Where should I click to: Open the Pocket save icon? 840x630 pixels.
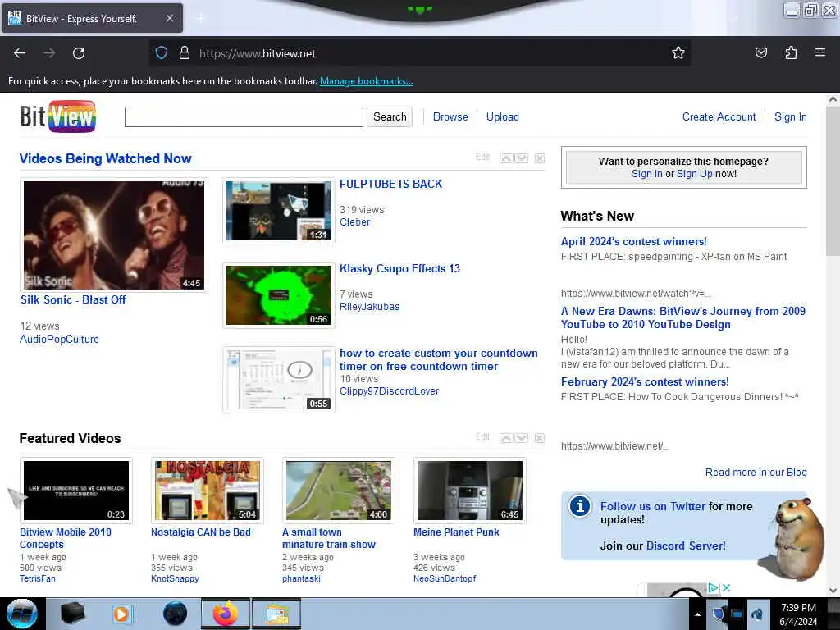pos(760,52)
